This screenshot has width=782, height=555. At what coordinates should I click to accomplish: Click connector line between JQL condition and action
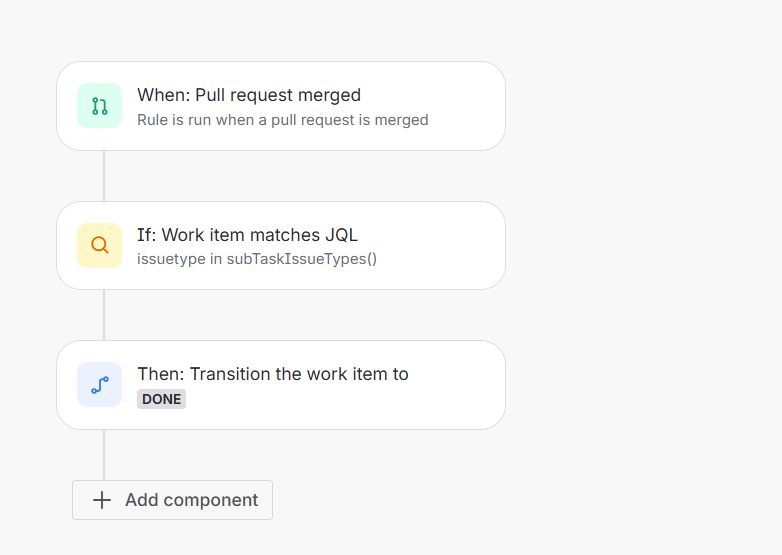tap(104, 315)
